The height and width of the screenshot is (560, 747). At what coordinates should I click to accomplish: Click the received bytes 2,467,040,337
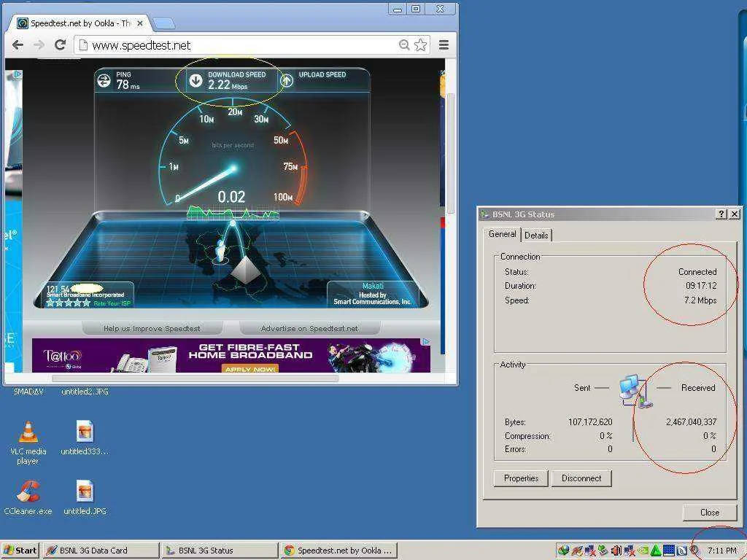691,422
